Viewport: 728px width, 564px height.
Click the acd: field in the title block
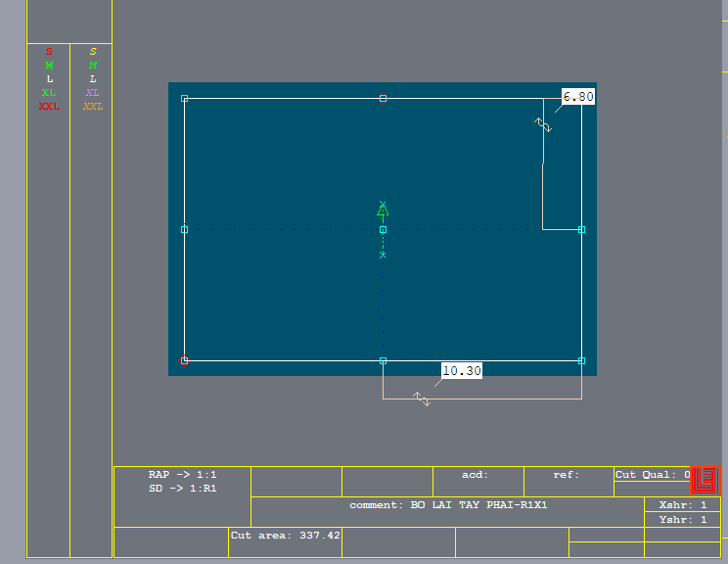click(x=478, y=482)
